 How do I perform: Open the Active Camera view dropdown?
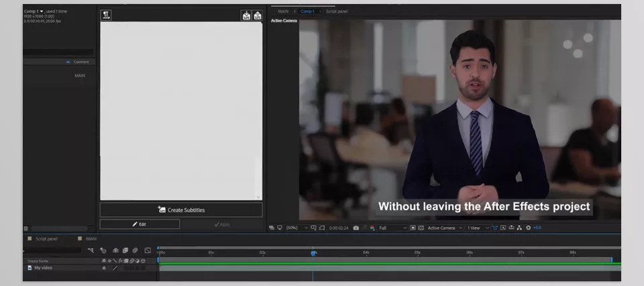445,228
